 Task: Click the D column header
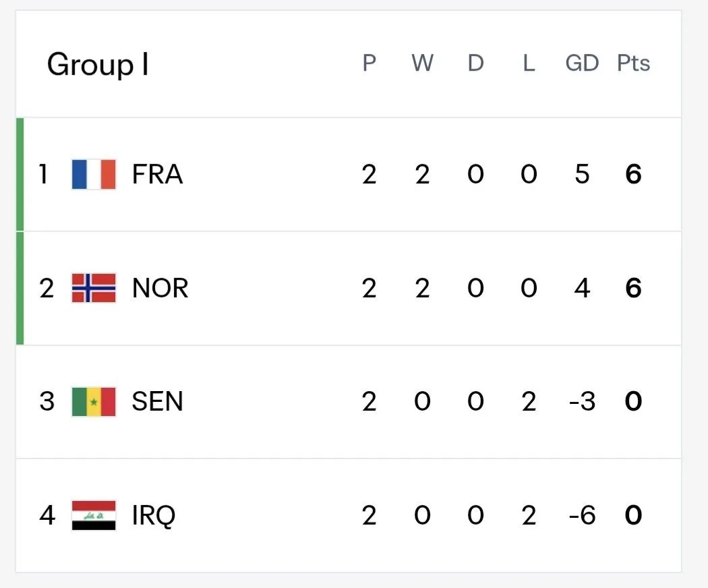tap(475, 63)
